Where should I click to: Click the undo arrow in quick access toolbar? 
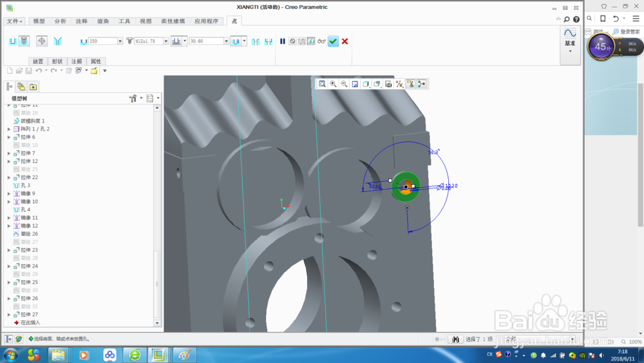(x=39, y=71)
